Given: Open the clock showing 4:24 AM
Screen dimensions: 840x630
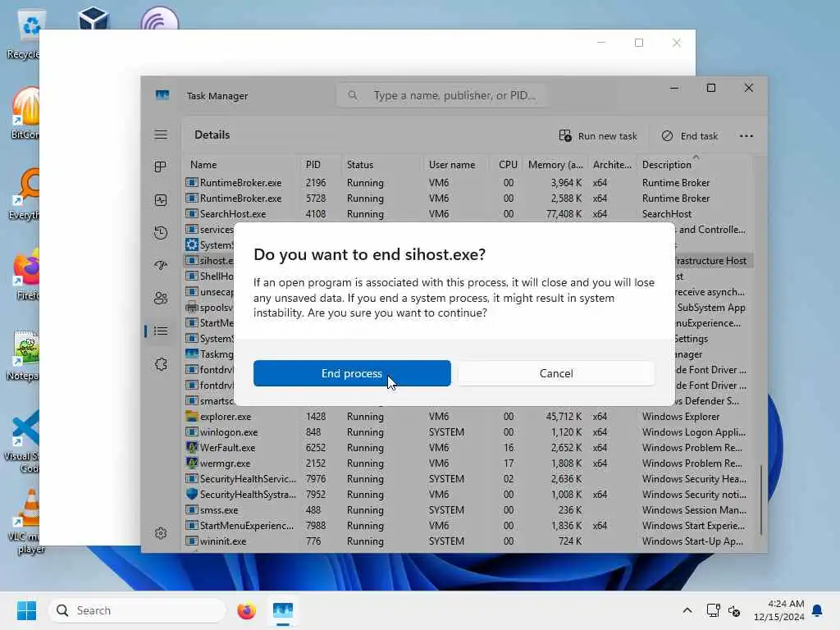Looking at the screenshot, I should coord(778,610).
